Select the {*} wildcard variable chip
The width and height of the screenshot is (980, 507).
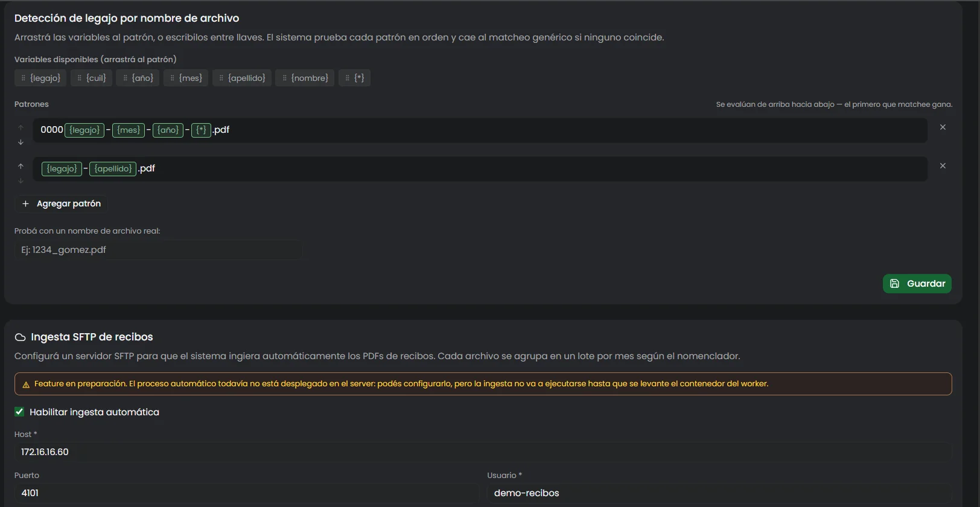click(x=354, y=78)
